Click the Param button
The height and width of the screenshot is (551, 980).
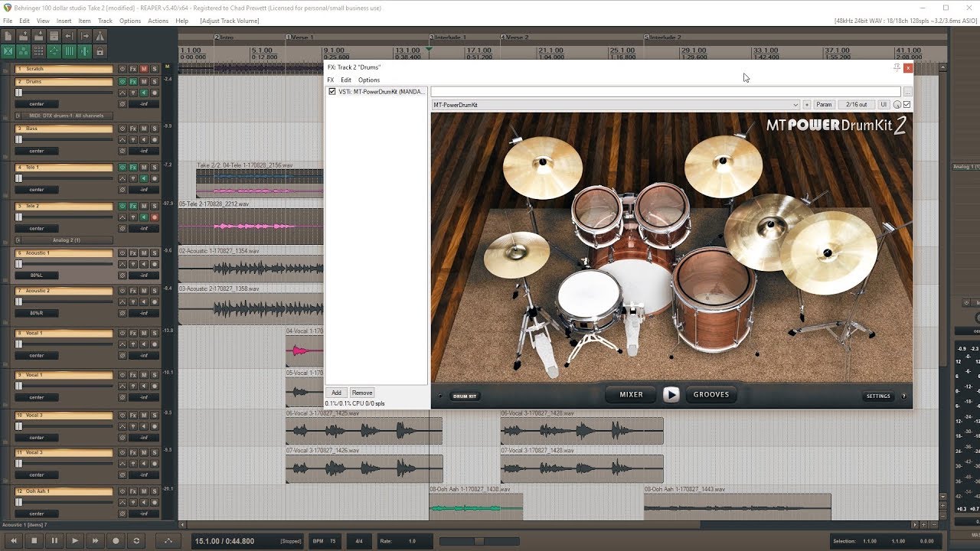824,104
